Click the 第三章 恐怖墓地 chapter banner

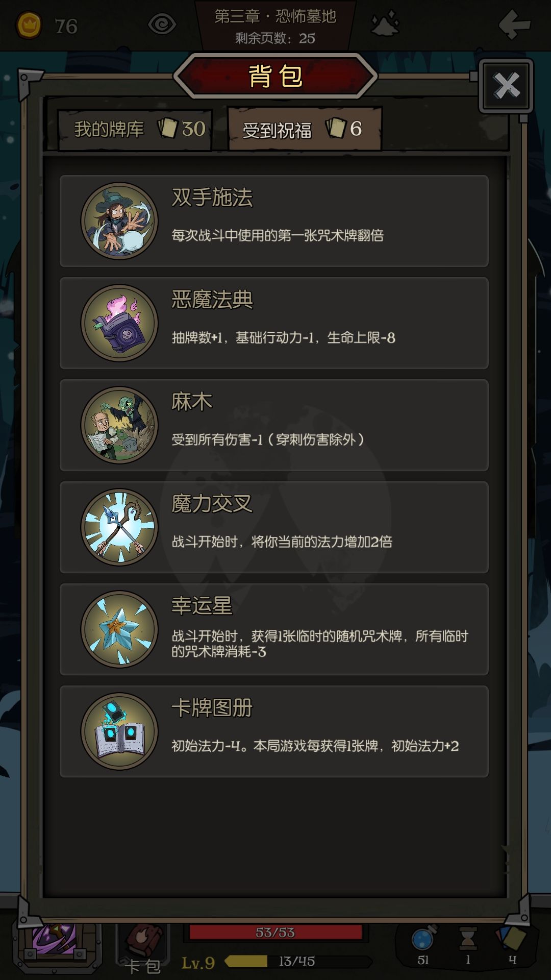pyautogui.click(x=275, y=26)
